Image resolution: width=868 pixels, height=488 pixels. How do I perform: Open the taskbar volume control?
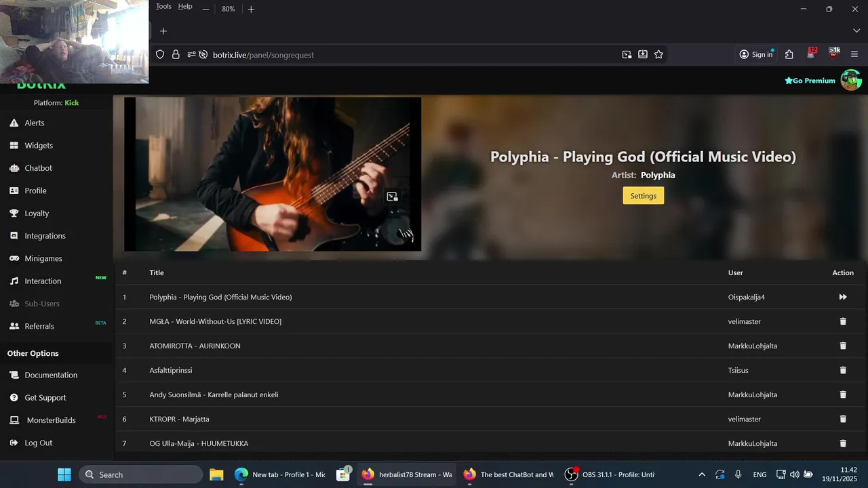[x=795, y=474]
